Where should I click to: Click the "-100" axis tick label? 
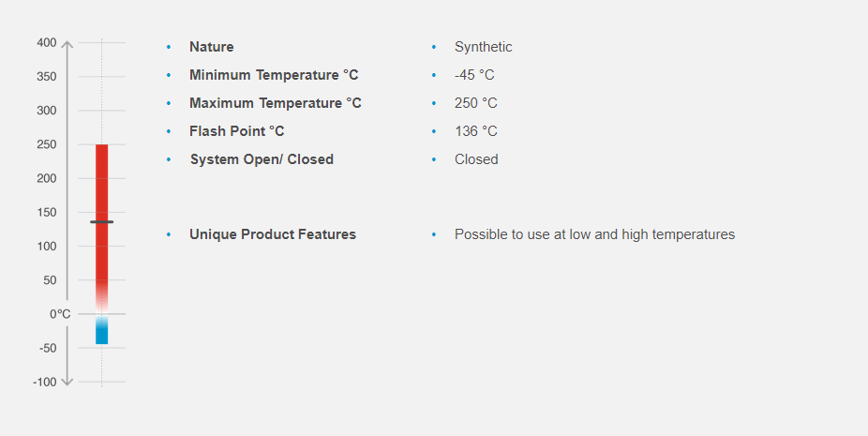pyautogui.click(x=45, y=382)
